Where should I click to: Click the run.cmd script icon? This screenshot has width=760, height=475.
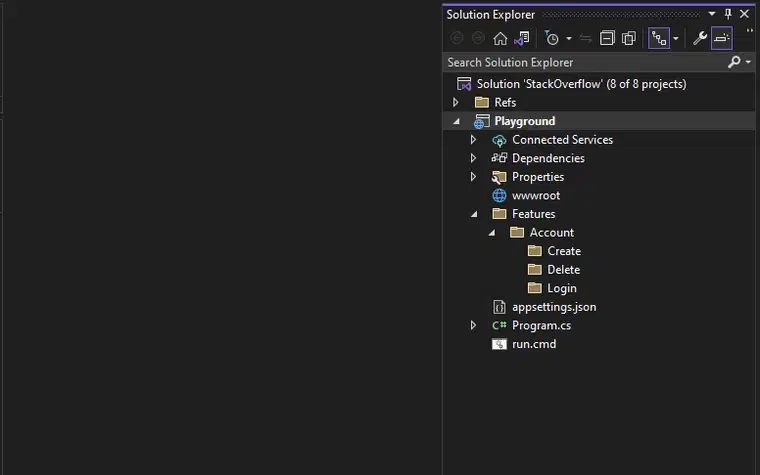(499, 344)
